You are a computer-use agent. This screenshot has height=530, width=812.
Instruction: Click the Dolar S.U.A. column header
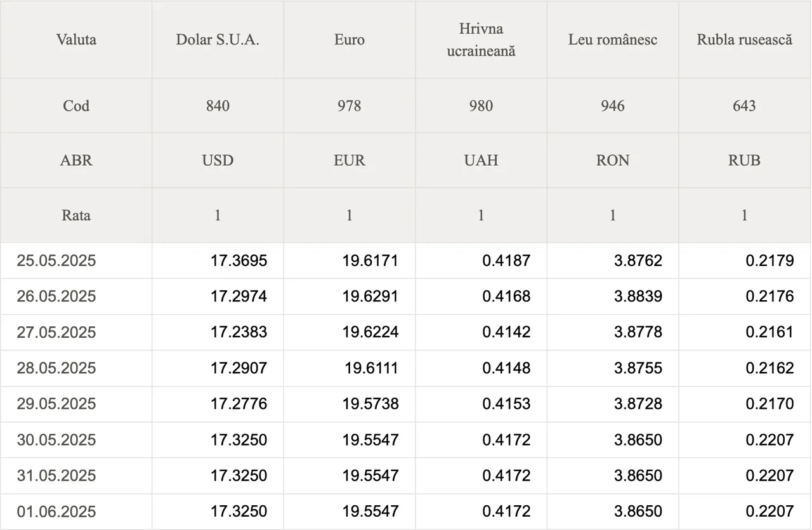(x=218, y=39)
